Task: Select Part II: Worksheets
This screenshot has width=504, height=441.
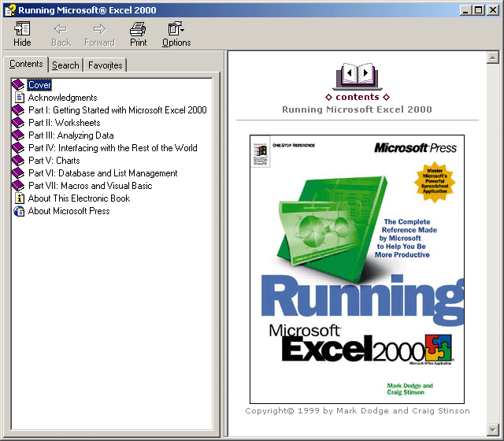Action: pyautogui.click(x=65, y=123)
